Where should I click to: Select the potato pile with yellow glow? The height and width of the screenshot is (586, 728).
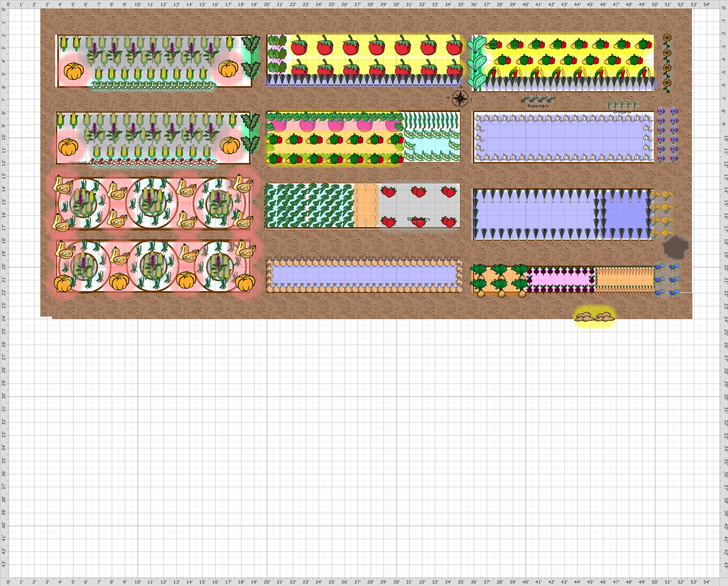click(x=595, y=317)
